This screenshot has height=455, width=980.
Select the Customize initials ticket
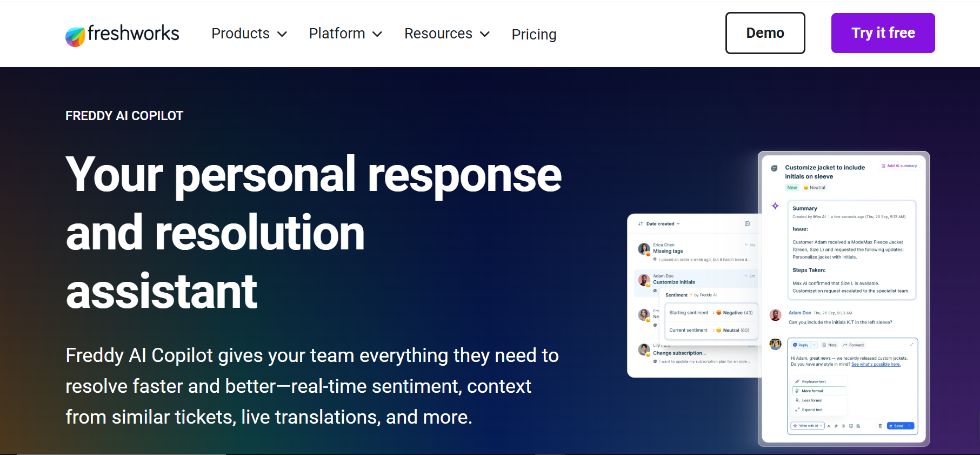click(x=674, y=282)
